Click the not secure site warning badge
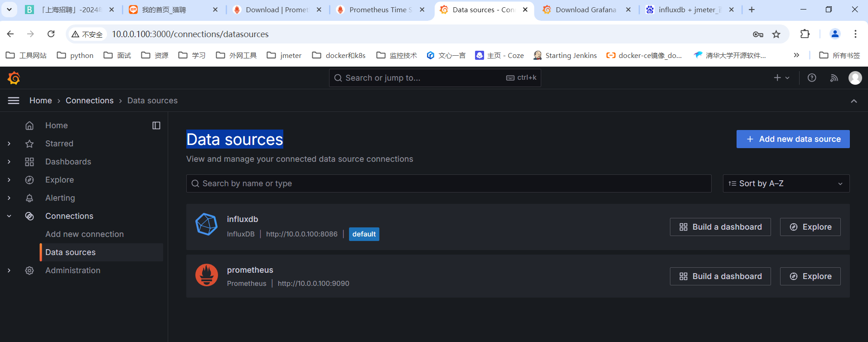The width and height of the screenshot is (868, 342). [x=87, y=34]
